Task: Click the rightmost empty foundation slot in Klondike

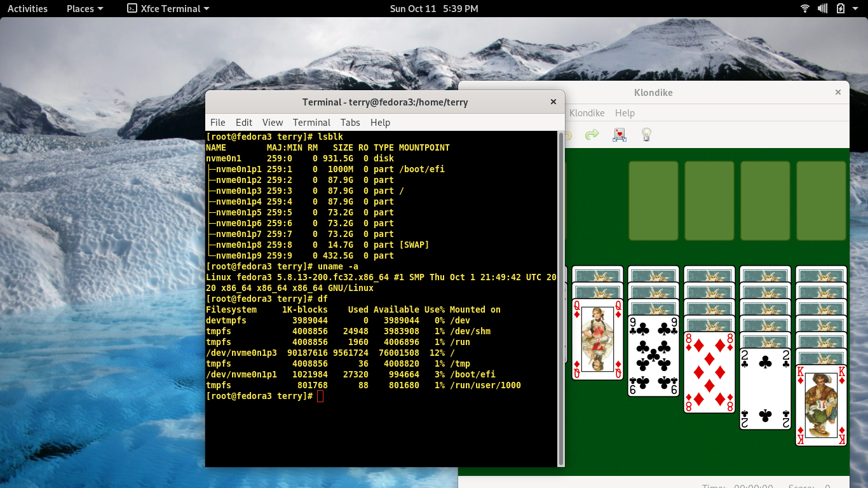Action: [x=822, y=201]
